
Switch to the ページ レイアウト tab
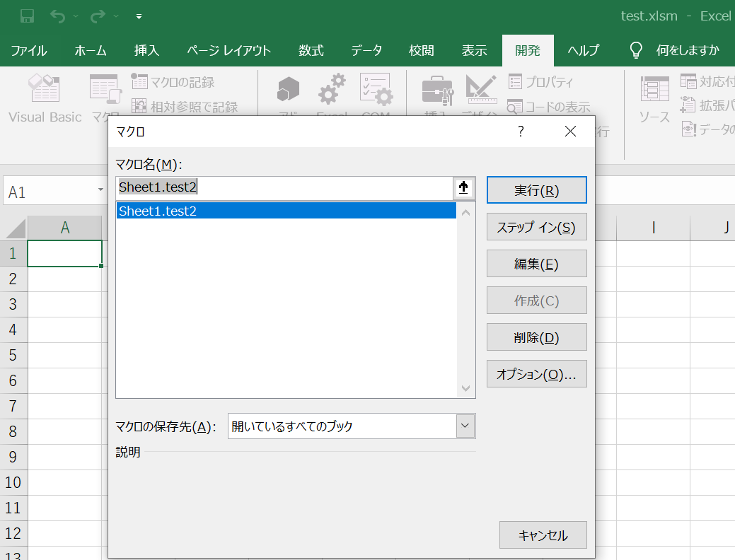click(228, 50)
